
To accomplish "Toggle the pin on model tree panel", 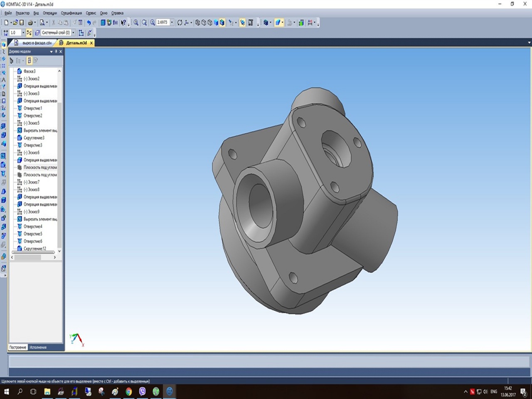I will [x=56, y=52].
